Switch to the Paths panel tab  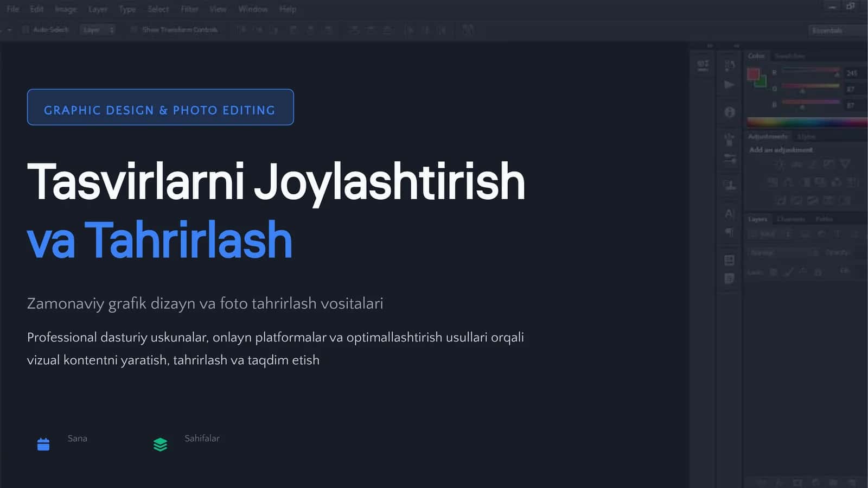click(x=824, y=219)
